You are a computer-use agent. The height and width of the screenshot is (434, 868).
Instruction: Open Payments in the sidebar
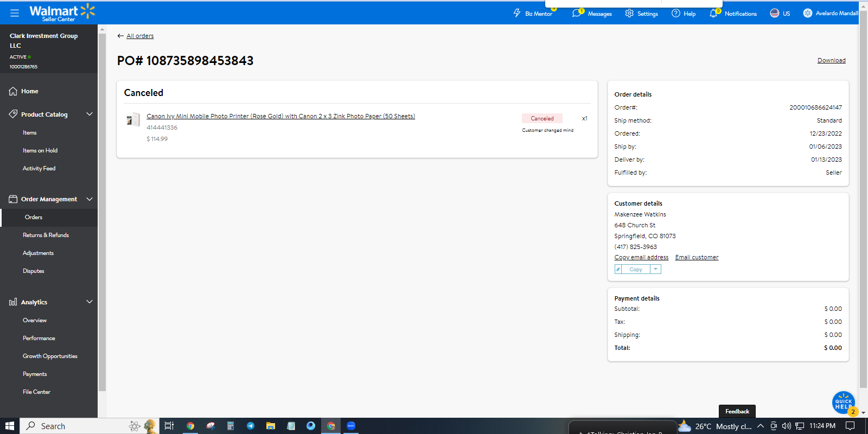[35, 374]
